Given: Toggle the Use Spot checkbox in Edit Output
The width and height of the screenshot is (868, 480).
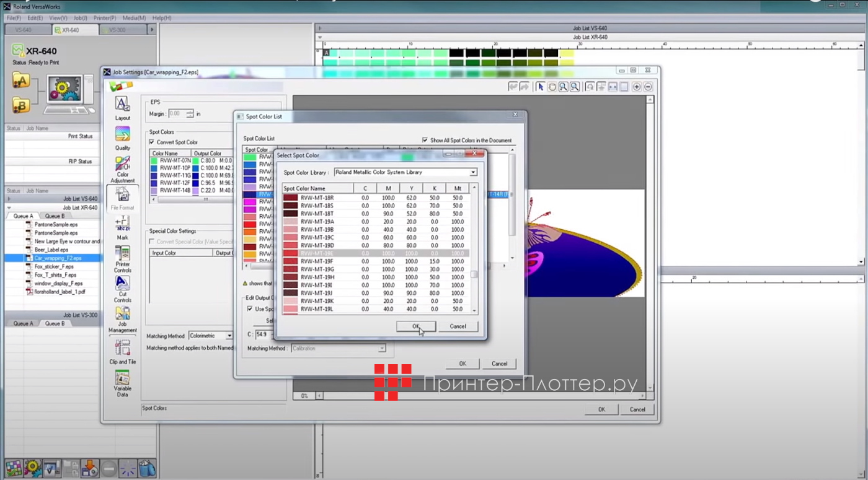Looking at the screenshot, I should click(x=250, y=309).
